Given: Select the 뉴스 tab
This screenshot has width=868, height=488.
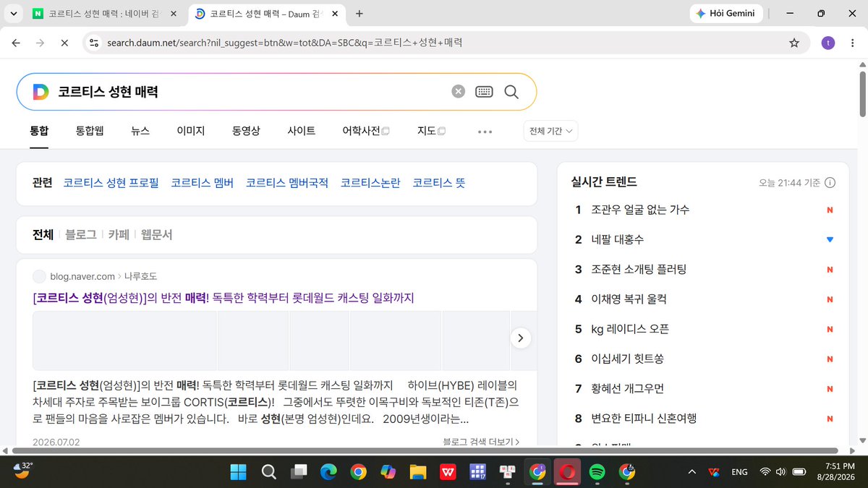Looking at the screenshot, I should pos(140,131).
